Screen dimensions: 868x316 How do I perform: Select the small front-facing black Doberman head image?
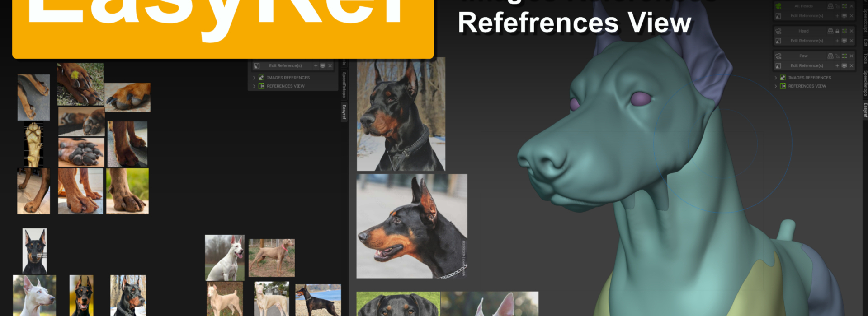pos(35,251)
